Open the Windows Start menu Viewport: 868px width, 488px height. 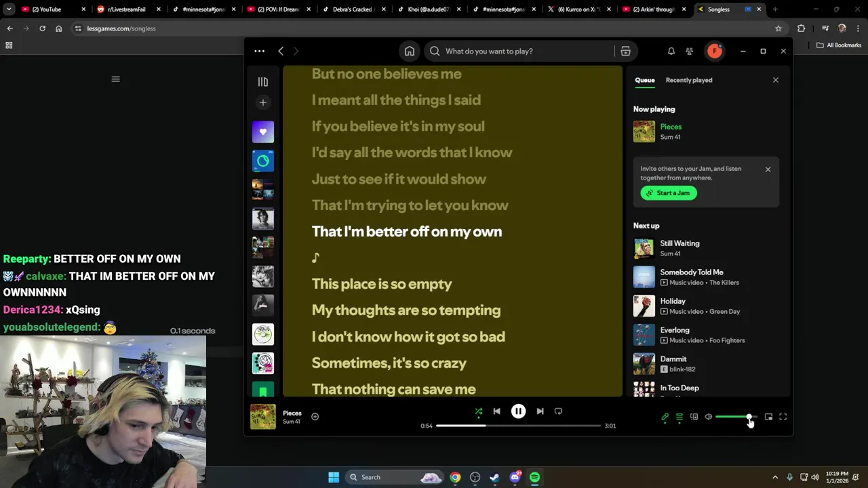[334, 477]
